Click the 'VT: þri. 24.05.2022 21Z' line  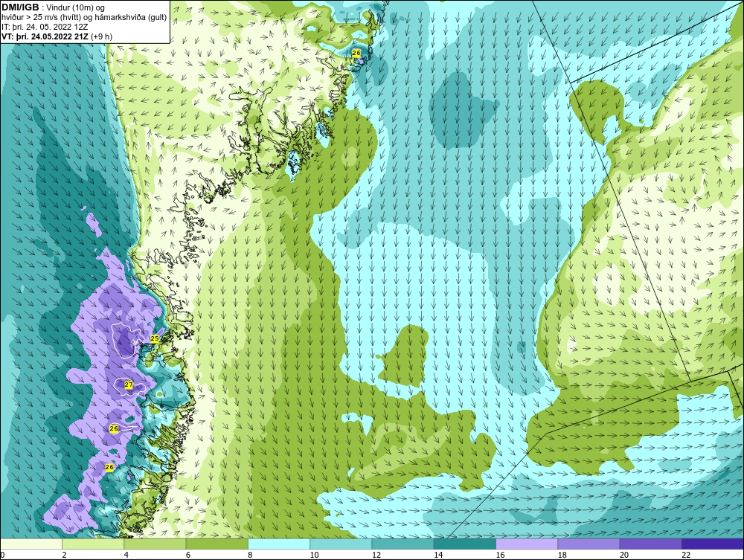click(x=57, y=36)
